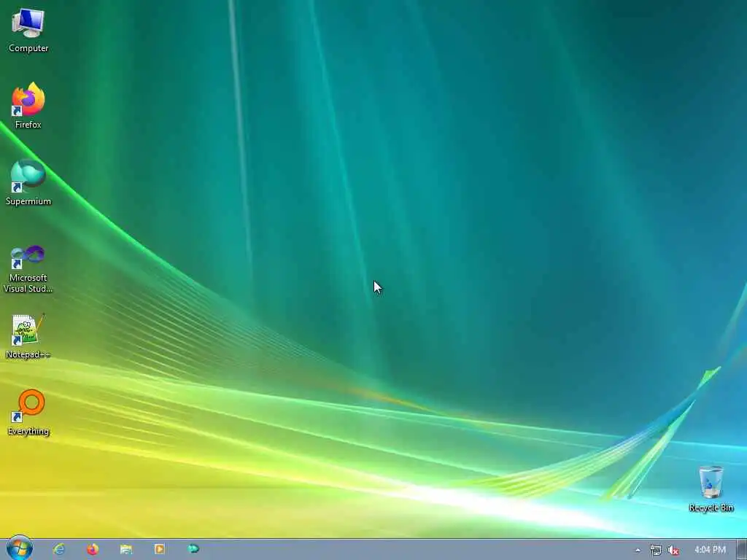Open the network status tray icon
747x560 pixels.
point(656,551)
